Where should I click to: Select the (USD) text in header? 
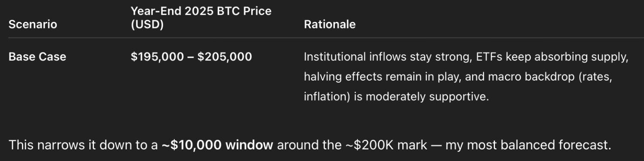coord(147,25)
